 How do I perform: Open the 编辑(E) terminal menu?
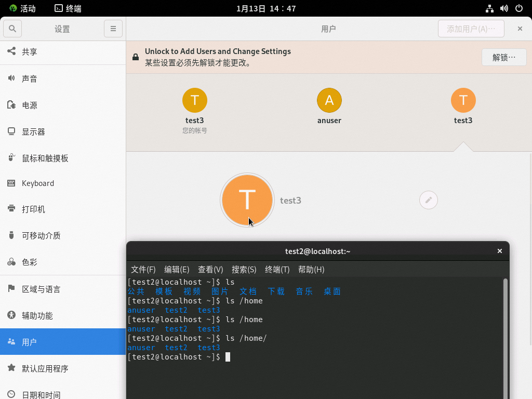pos(177,269)
